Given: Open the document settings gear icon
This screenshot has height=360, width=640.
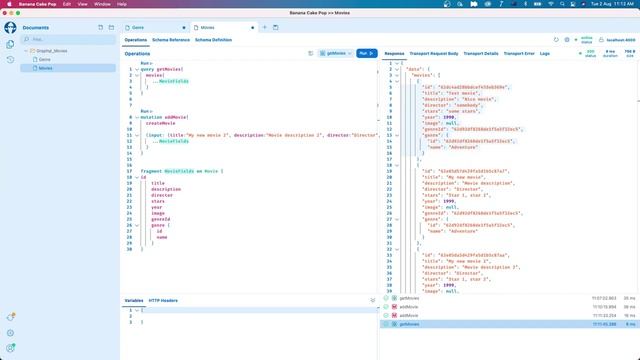Looking at the screenshot, I should [567, 40].
